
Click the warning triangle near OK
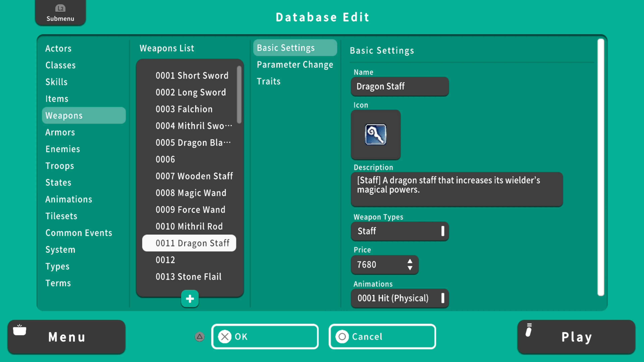pos(199,337)
